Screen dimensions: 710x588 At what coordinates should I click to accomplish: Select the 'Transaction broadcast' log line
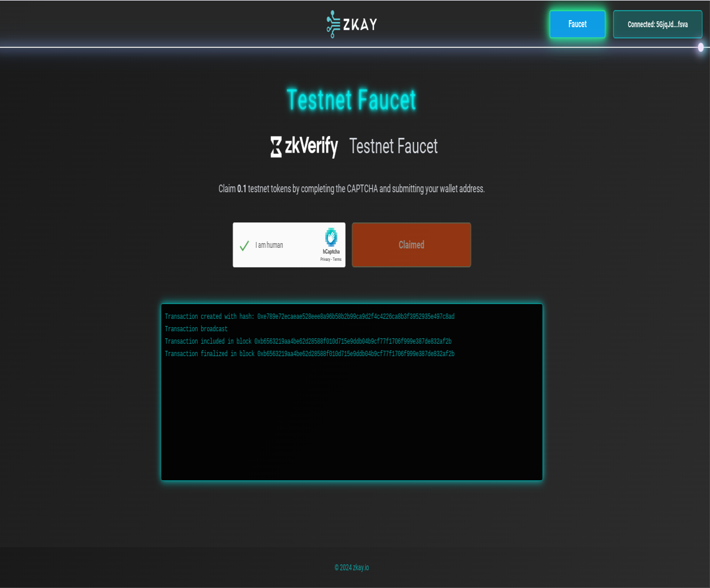tap(196, 329)
